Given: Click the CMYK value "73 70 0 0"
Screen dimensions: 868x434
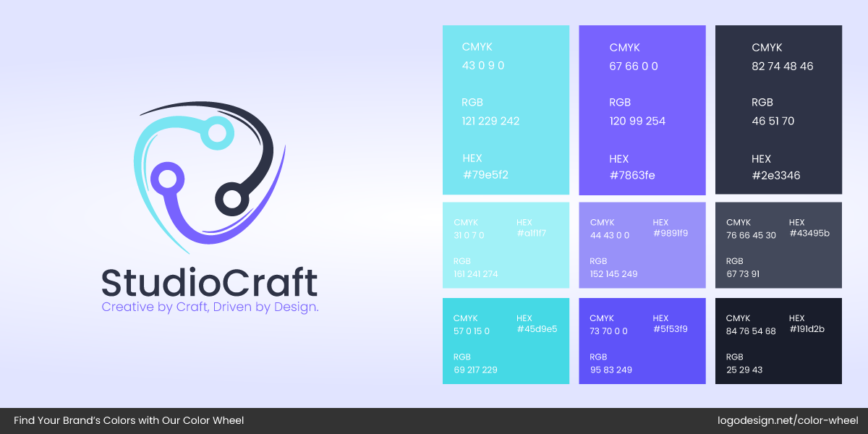Looking at the screenshot, I should pos(608,331).
